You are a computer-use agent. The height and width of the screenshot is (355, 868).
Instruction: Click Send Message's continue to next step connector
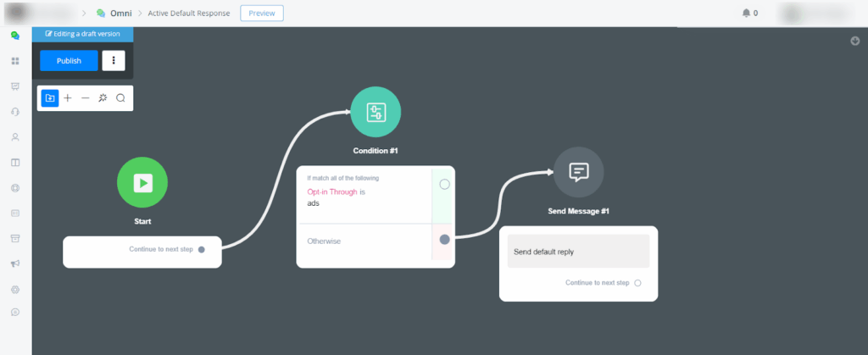[x=637, y=283]
